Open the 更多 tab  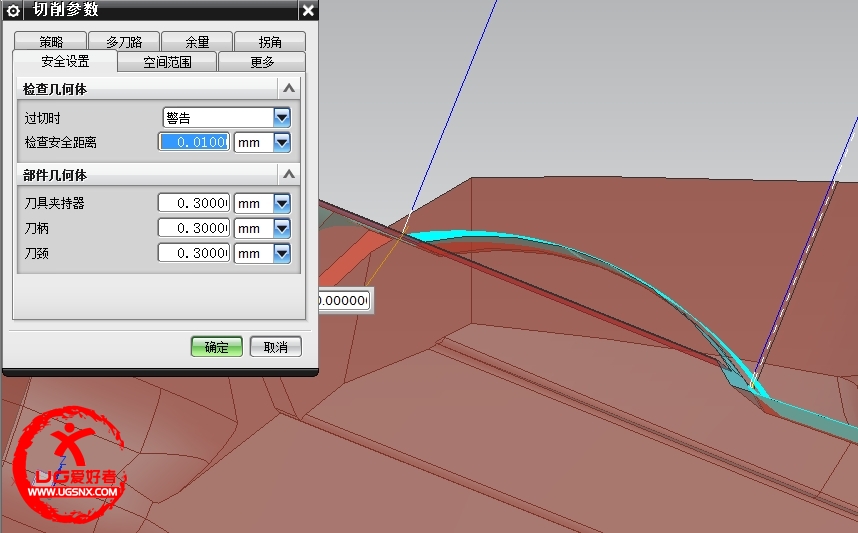(x=262, y=62)
